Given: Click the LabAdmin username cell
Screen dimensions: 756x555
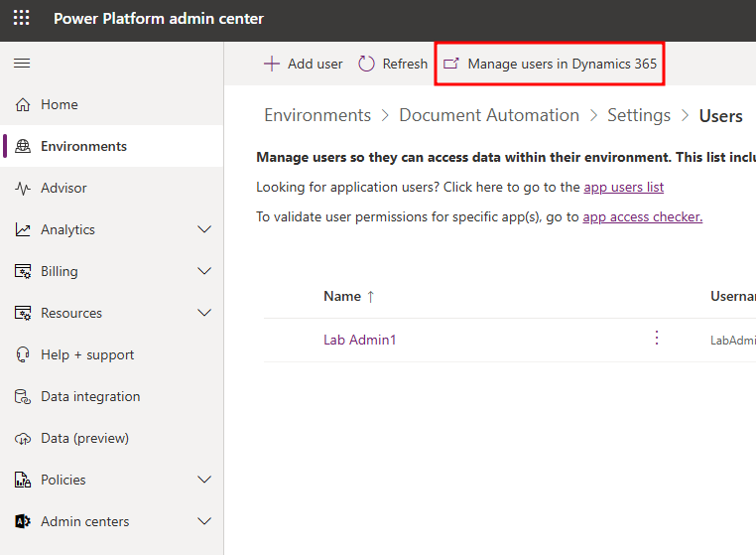Looking at the screenshot, I should tap(733, 341).
